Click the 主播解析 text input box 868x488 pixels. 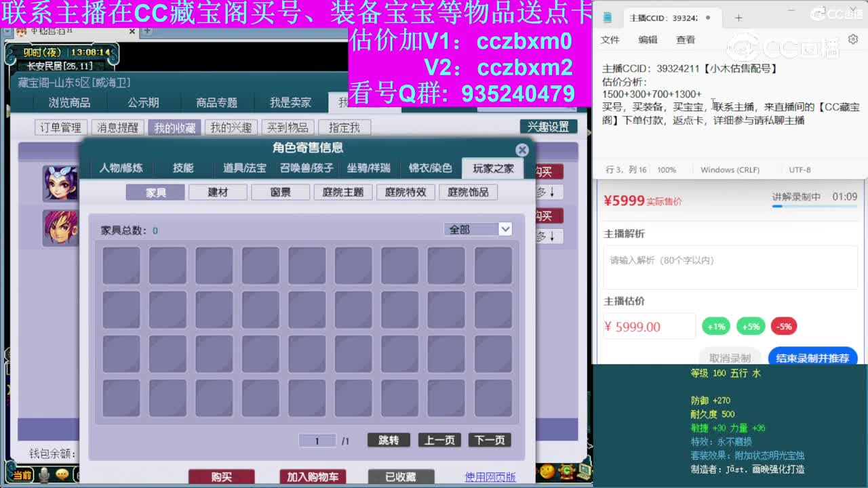730,267
